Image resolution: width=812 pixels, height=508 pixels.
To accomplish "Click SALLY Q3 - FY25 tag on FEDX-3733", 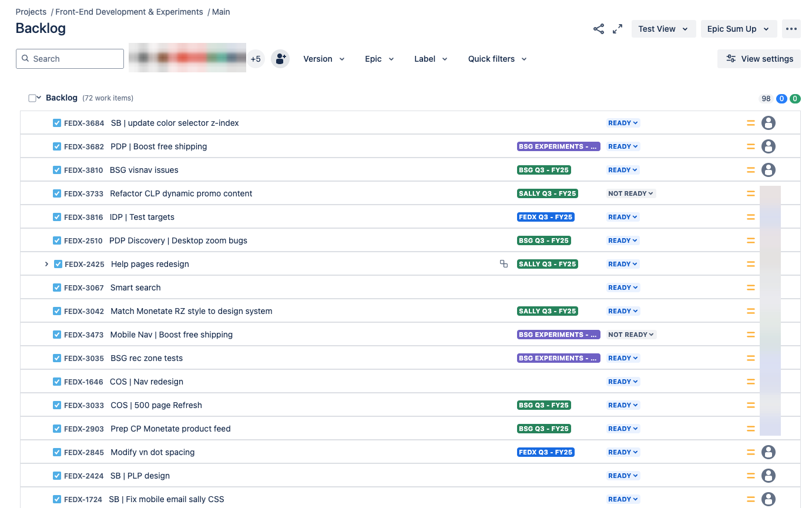I will [548, 193].
